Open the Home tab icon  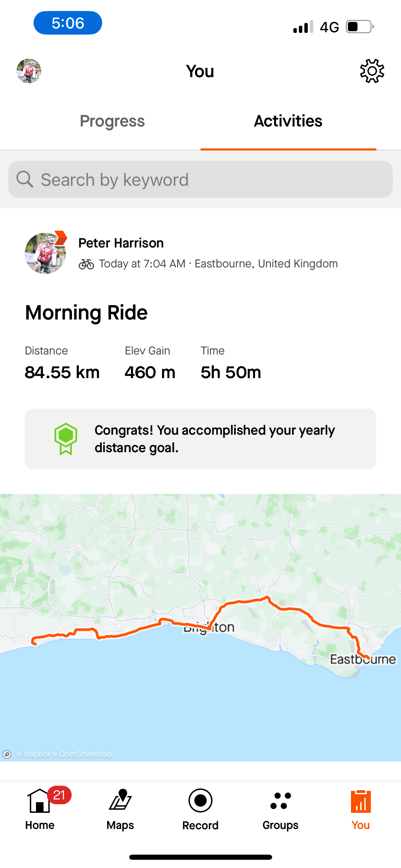(40, 801)
